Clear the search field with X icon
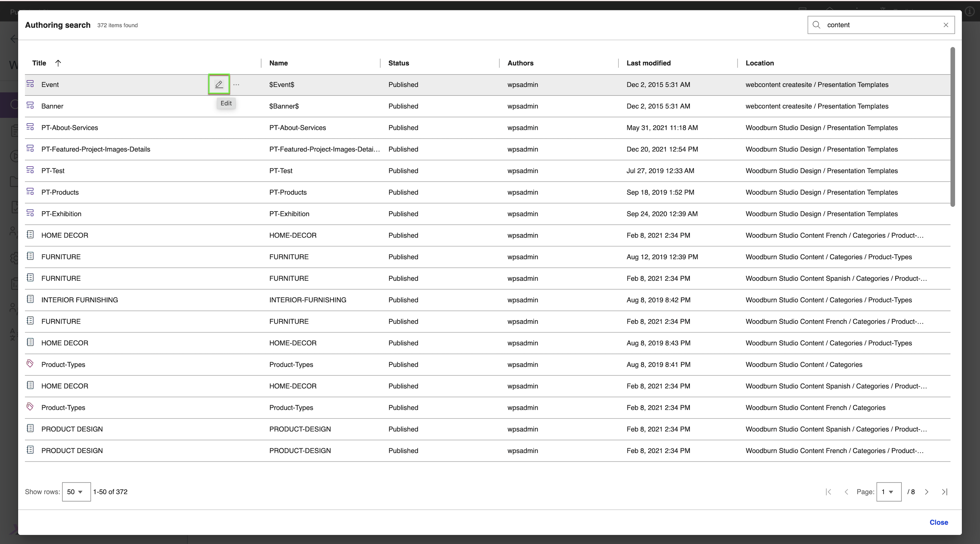Viewport: 980px width, 544px height. [946, 25]
